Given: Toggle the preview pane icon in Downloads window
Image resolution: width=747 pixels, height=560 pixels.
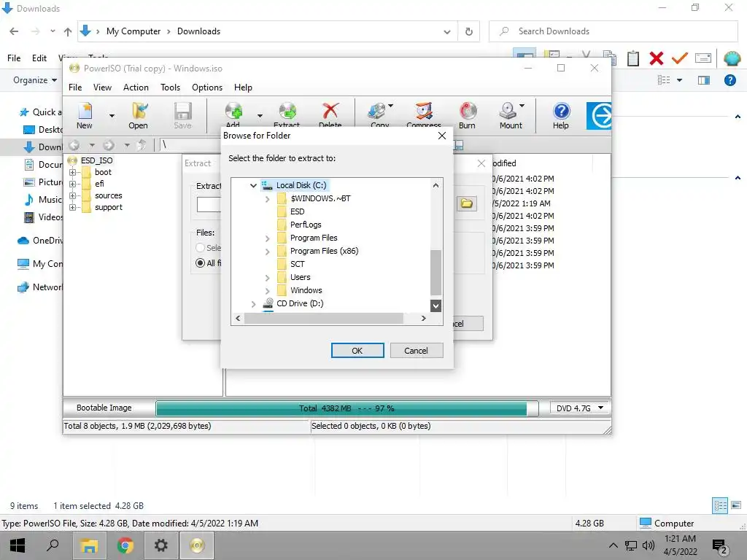Looking at the screenshot, I should point(704,80).
